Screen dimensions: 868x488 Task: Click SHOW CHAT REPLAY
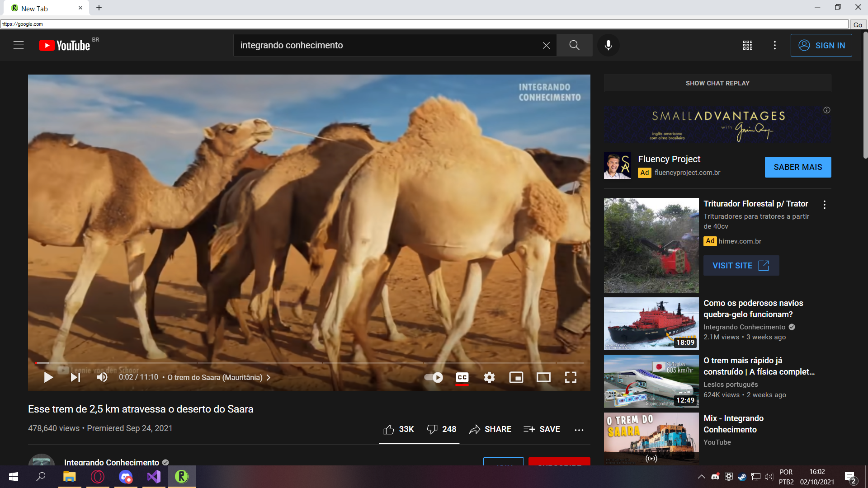tap(717, 83)
